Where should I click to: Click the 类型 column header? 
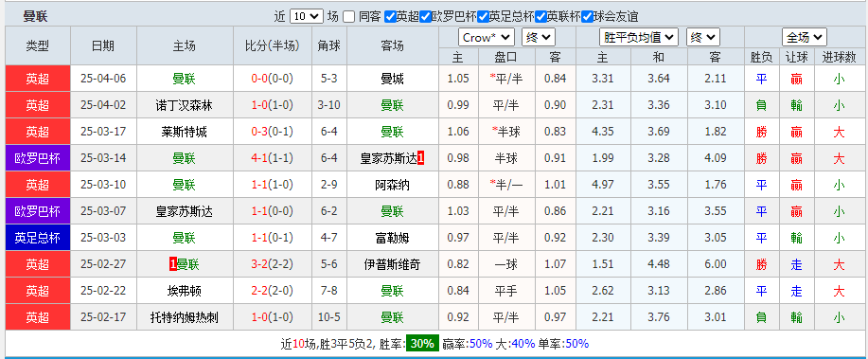38,46
